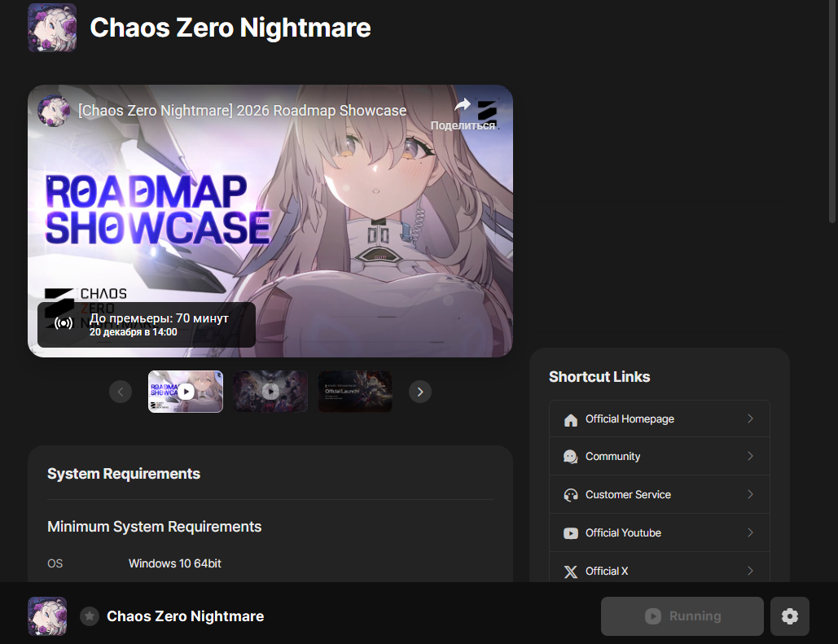Screen dimensions: 838x644
Task: Expand the Community link chevron
Action: click(x=750, y=456)
